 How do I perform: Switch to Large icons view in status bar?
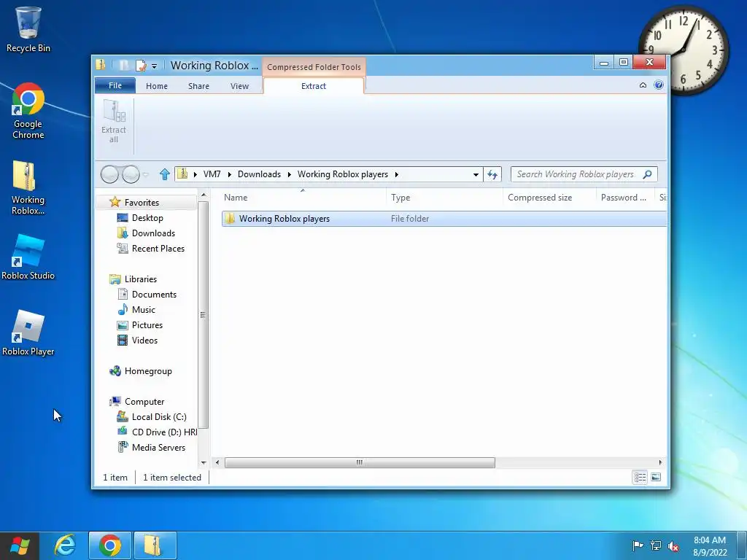656,477
